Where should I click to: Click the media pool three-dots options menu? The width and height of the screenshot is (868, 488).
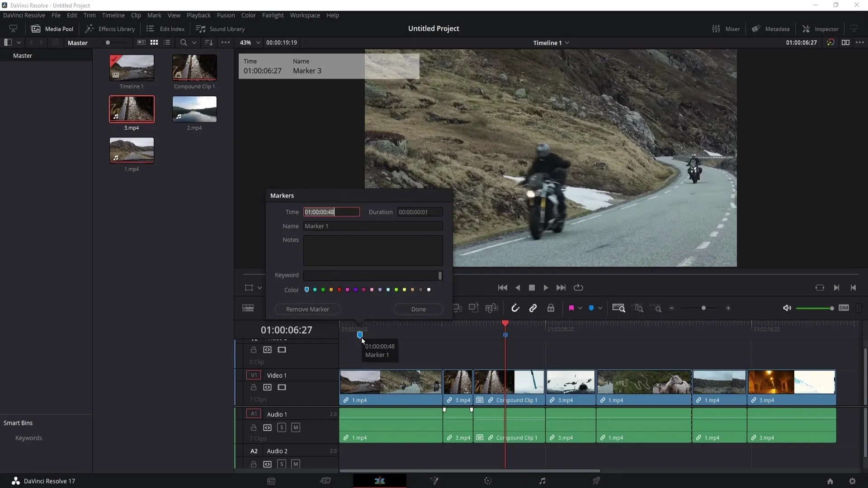[226, 42]
